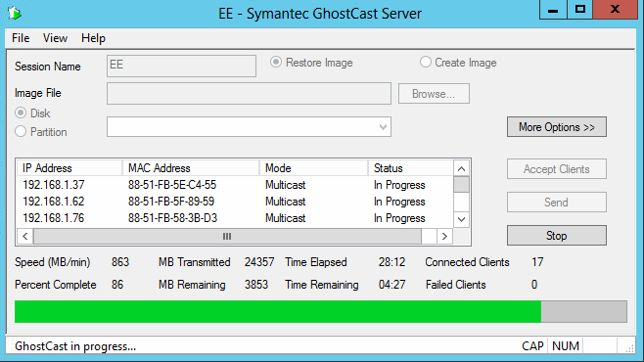Select client row 192.168.1.76
Viewport: 644px width, 362px height.
coord(235,218)
